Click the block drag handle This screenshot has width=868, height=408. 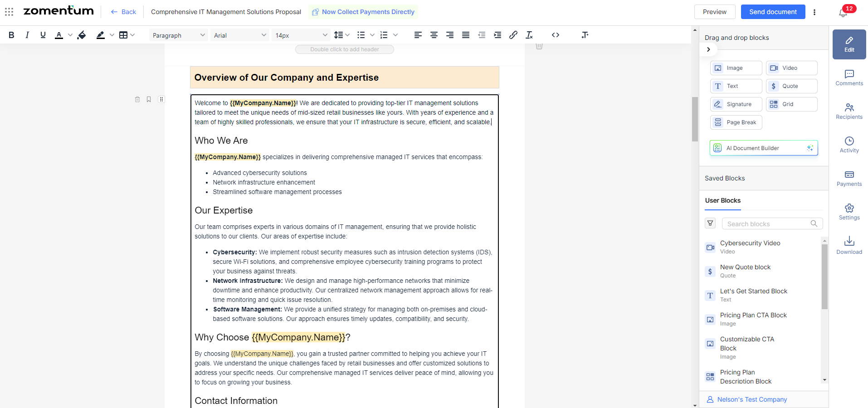tap(161, 99)
